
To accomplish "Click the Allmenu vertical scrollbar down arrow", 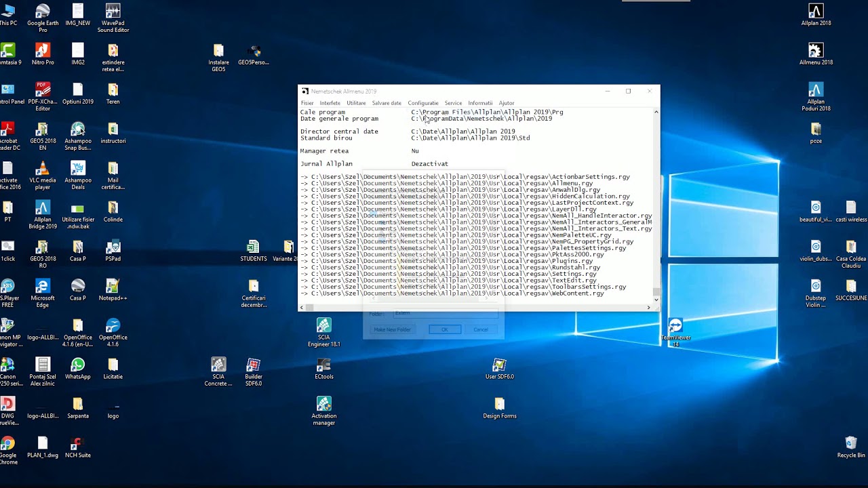I will pyautogui.click(x=656, y=300).
